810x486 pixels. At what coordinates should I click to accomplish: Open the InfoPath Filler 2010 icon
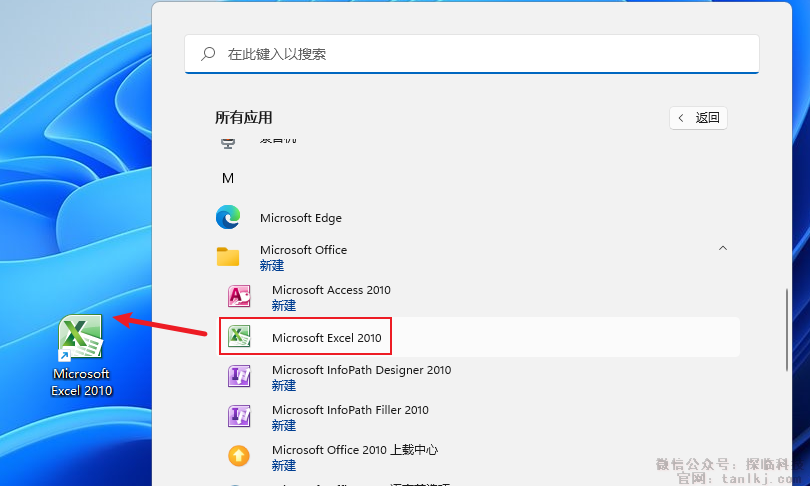click(239, 416)
